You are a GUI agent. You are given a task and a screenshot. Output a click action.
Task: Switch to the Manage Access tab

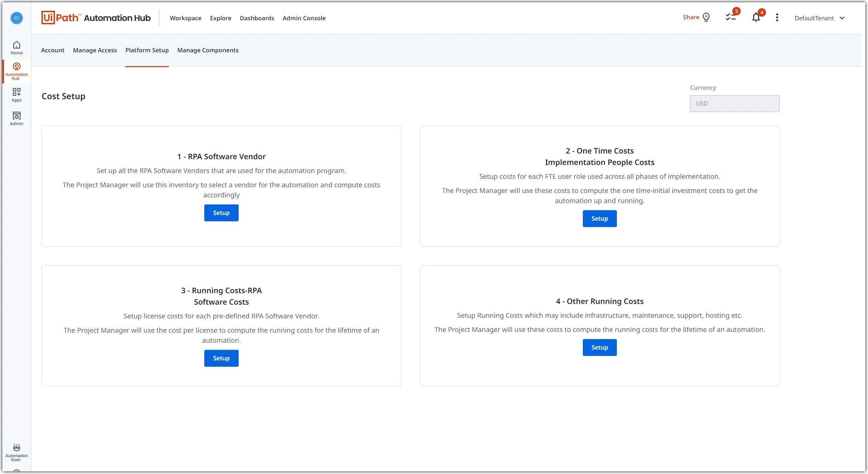pyautogui.click(x=95, y=50)
